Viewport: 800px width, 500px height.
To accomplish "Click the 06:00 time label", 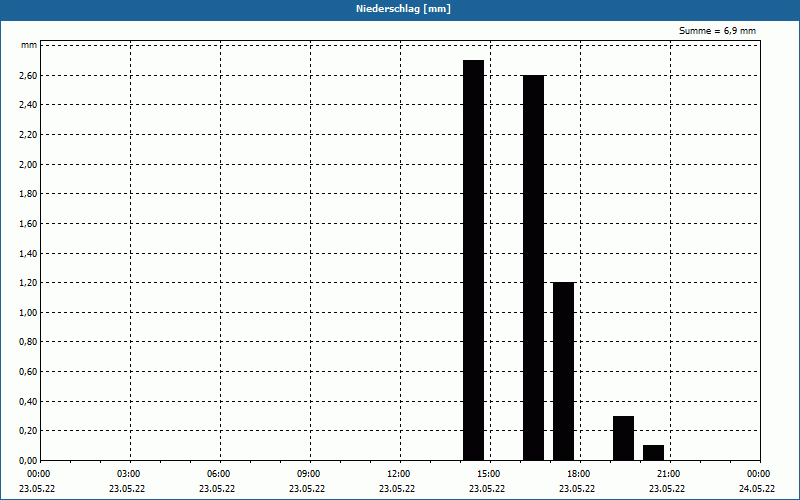I will [218, 474].
